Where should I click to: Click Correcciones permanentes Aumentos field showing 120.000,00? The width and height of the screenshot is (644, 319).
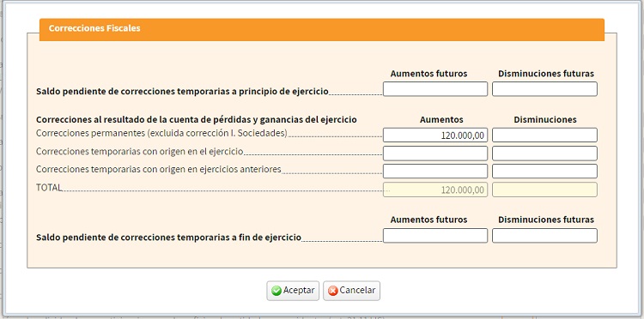pyautogui.click(x=435, y=135)
